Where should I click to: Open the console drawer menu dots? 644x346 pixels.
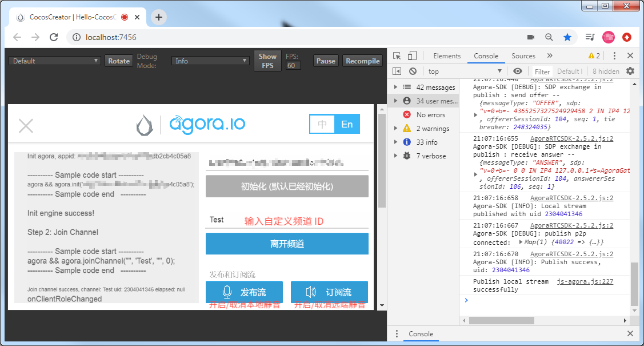pyautogui.click(x=397, y=333)
